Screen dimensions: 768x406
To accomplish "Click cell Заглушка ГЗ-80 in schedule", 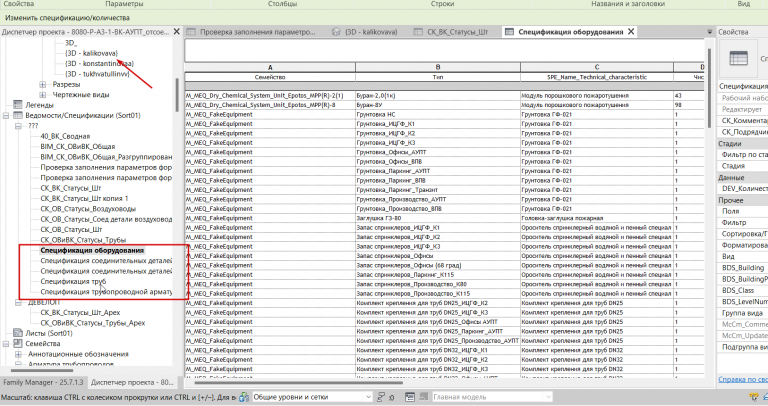I will (438, 218).
